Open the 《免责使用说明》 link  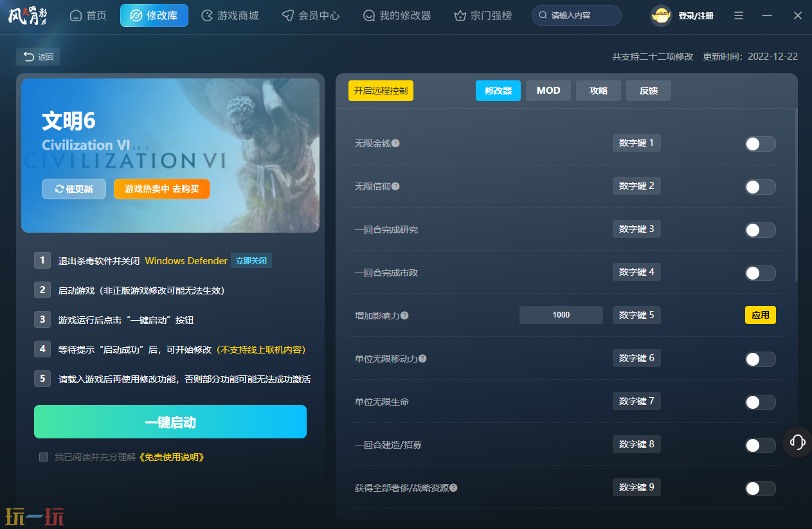click(172, 457)
